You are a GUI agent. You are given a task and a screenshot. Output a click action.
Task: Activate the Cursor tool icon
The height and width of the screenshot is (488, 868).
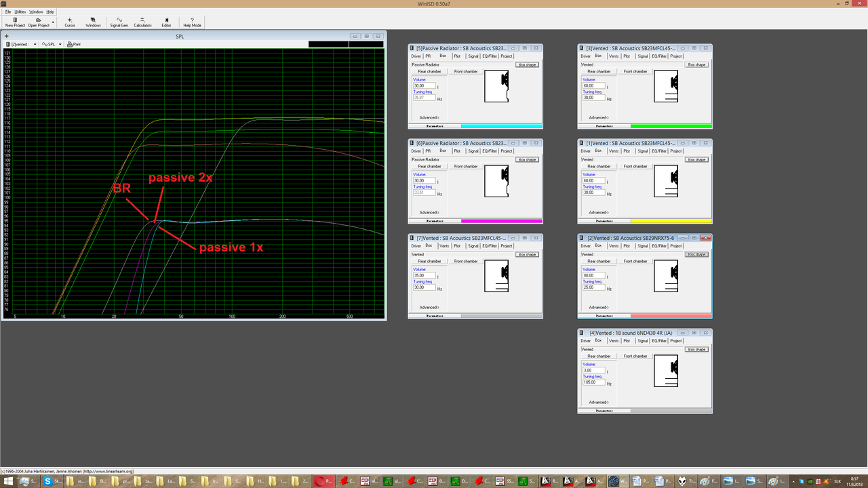(x=70, y=20)
